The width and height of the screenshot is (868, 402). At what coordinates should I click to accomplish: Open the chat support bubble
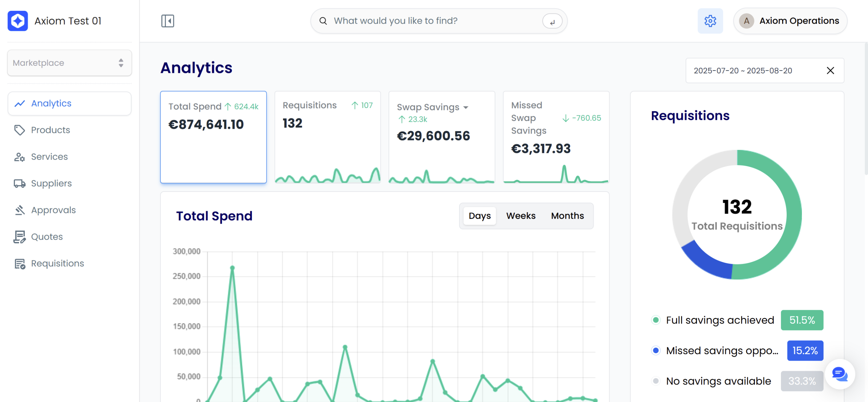pos(840,374)
